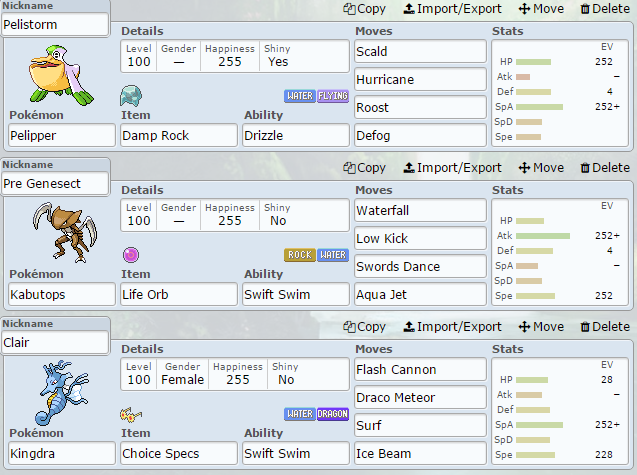Screen dimensions: 637x475
Task: Edit the Surf move slot
Action: pyautogui.click(x=420, y=425)
